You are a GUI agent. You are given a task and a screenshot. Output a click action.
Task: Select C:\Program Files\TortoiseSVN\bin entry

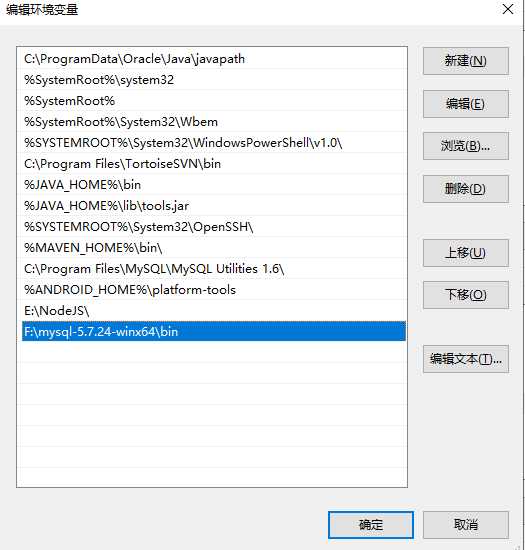[x=214, y=164]
